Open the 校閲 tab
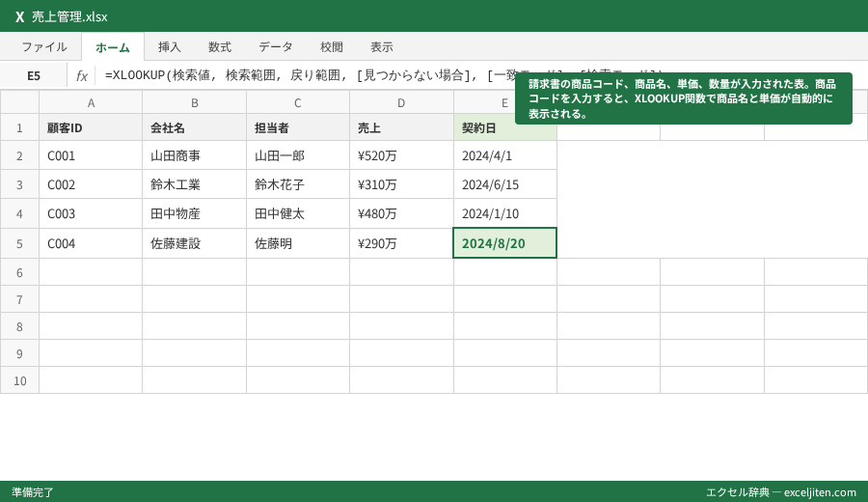The height and width of the screenshot is (502, 868). [332, 47]
